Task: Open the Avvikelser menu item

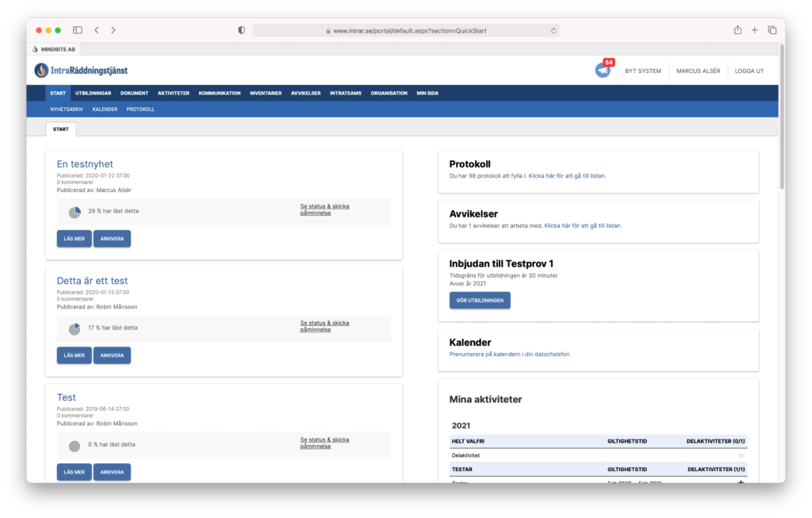Action: (x=305, y=93)
